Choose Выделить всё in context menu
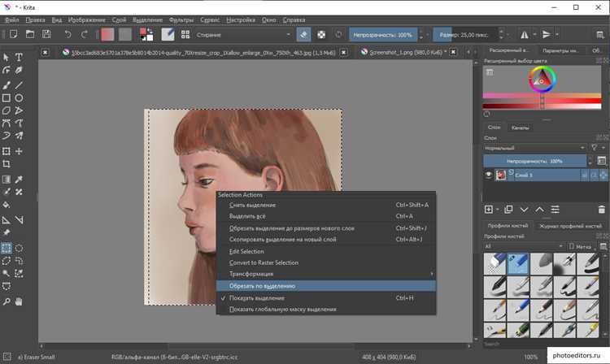The height and width of the screenshot is (364, 610). coord(326,216)
